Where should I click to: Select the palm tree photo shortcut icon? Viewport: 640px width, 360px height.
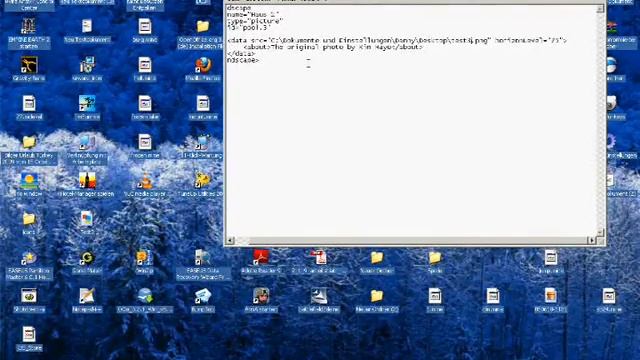(87, 104)
